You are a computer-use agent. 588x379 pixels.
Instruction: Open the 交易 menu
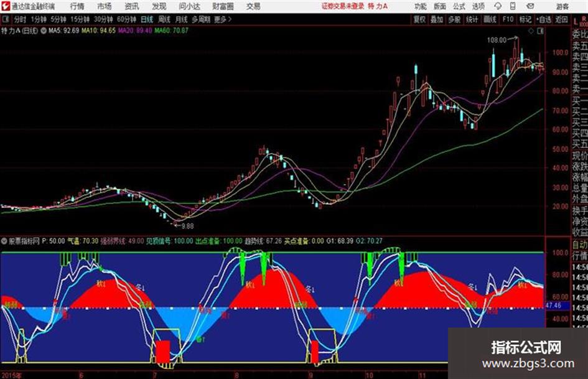(253, 6)
